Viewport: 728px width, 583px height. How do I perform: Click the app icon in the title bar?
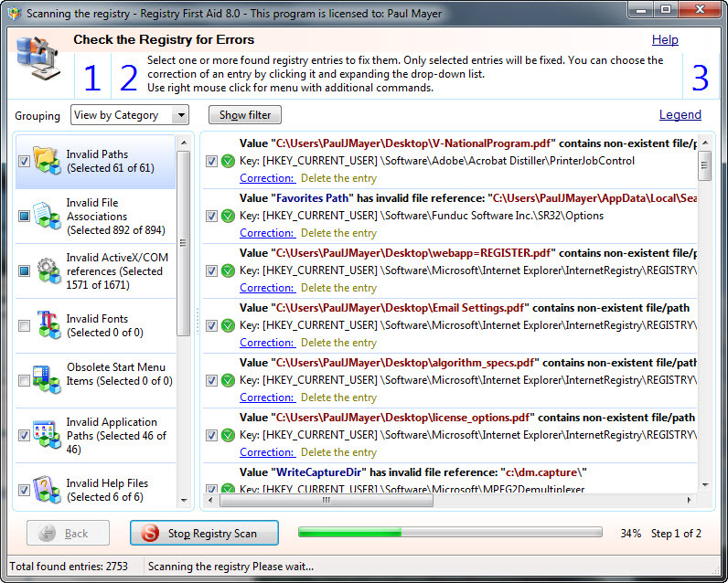[x=15, y=14]
